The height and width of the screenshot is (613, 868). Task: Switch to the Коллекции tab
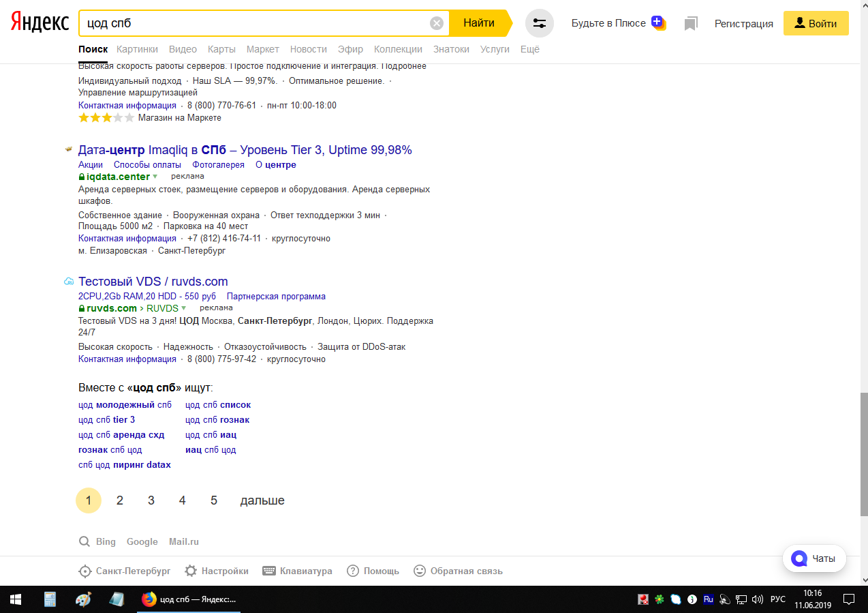pos(398,49)
